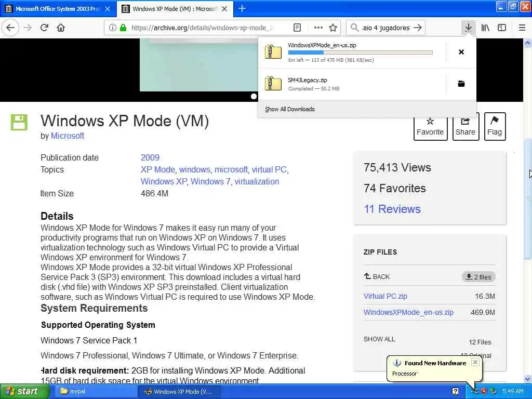
Task: Click the download progress bar
Action: pos(360,52)
